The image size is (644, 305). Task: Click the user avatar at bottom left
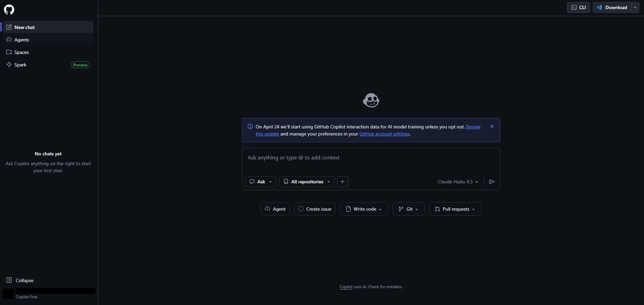pos(8,294)
